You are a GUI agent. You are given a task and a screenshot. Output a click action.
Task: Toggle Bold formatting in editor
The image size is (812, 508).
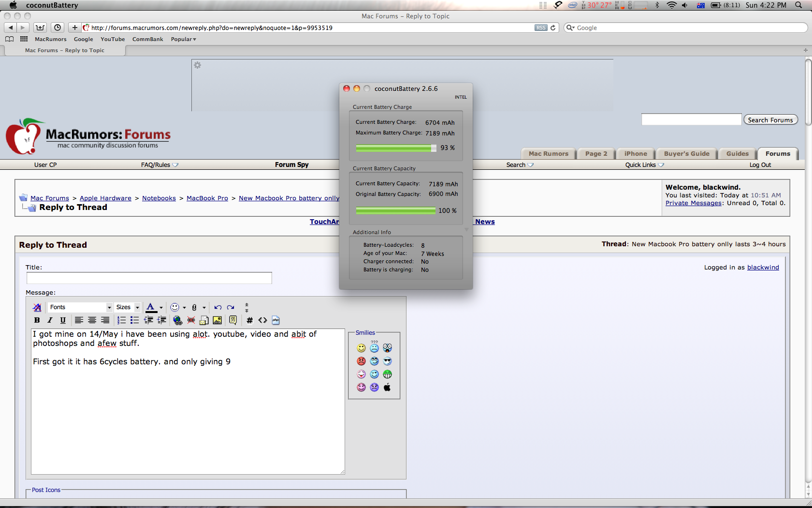(x=37, y=320)
